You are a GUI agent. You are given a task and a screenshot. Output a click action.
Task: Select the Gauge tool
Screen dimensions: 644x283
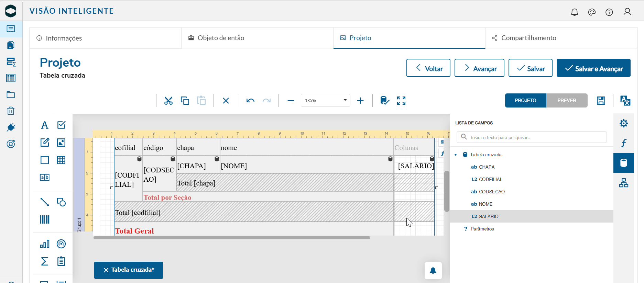[x=61, y=244]
